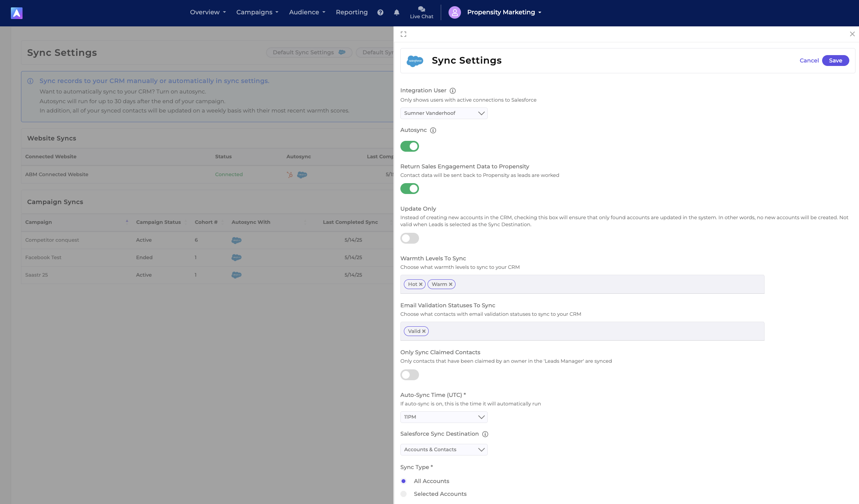859x504 pixels.
Task: Remove the Valid email status tag
Action: click(424, 331)
